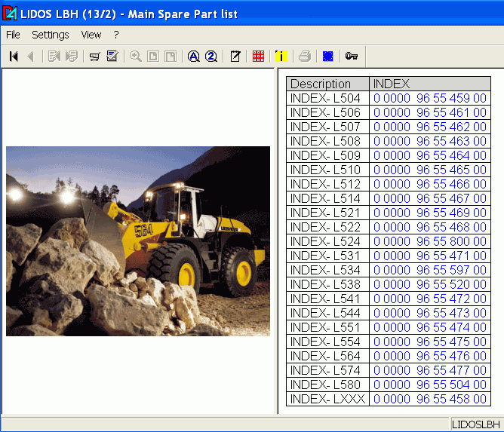Open the File menu
Viewport: 504px width, 432px height.
click(x=13, y=35)
